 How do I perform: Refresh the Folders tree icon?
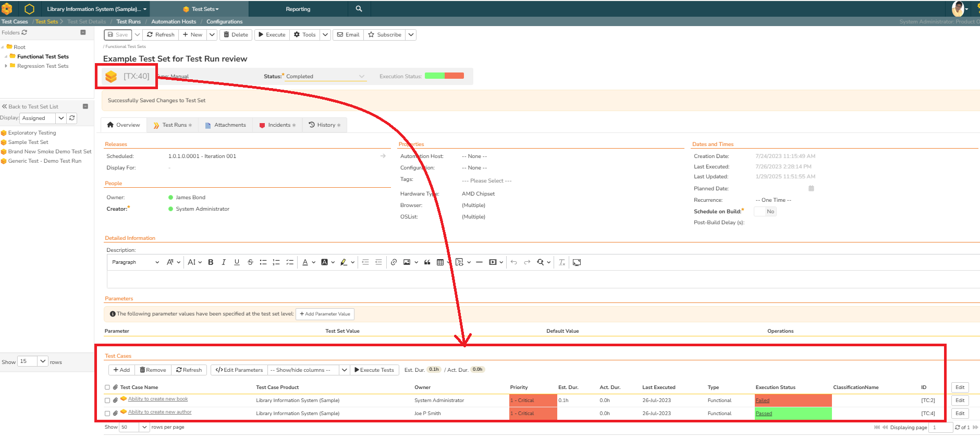[24, 32]
